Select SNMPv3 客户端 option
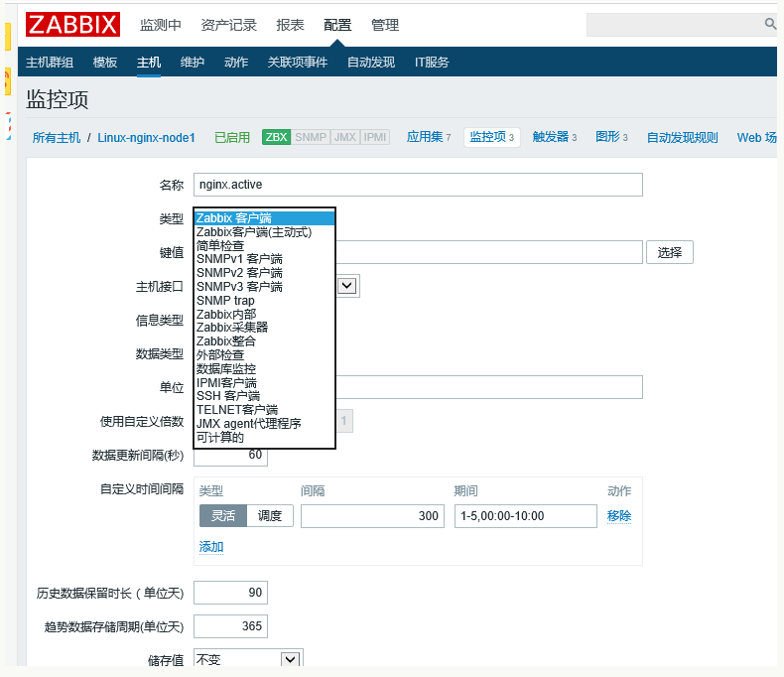784x677 pixels. 264,287
